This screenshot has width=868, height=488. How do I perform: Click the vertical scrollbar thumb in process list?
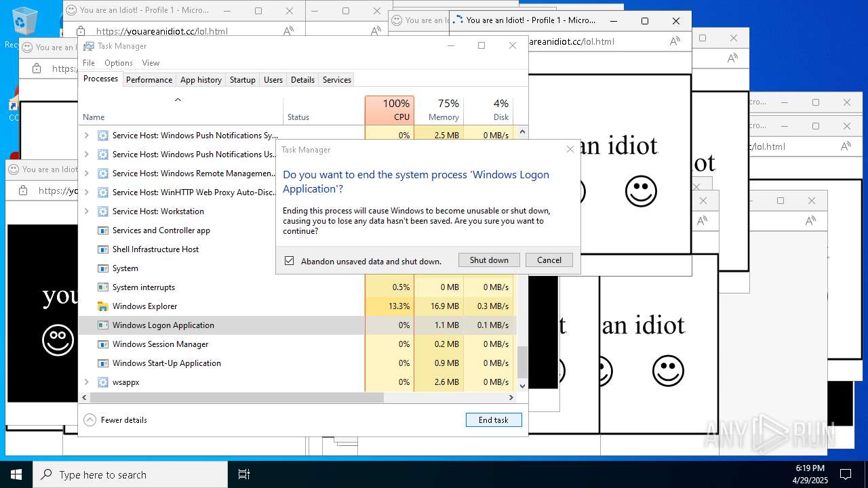(522, 362)
